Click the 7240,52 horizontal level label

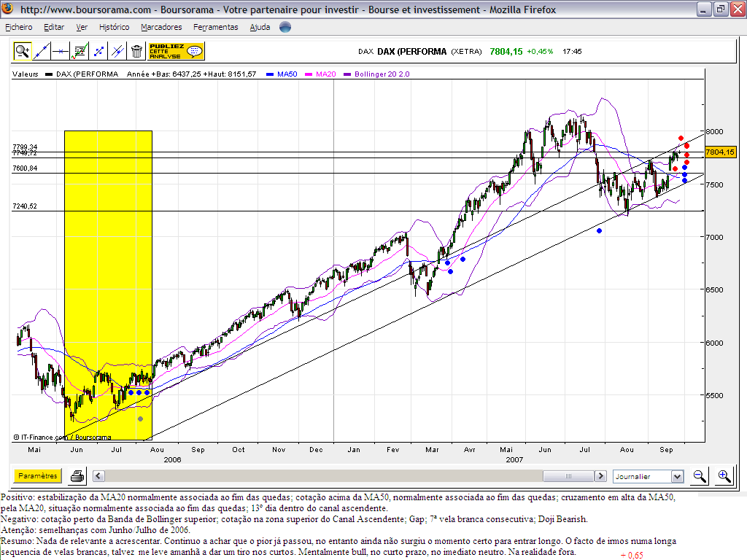pos(25,206)
